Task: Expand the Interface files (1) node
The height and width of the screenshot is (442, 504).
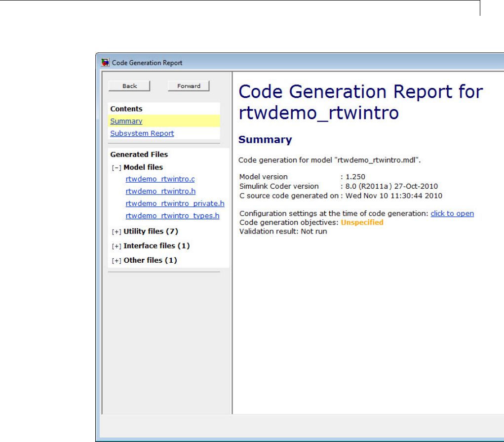Action: pos(116,246)
